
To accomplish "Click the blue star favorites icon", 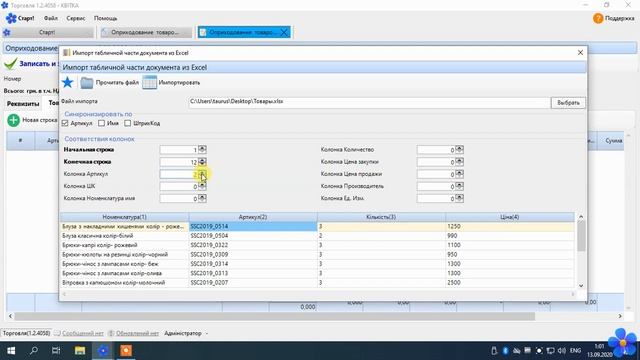I will click(x=67, y=82).
